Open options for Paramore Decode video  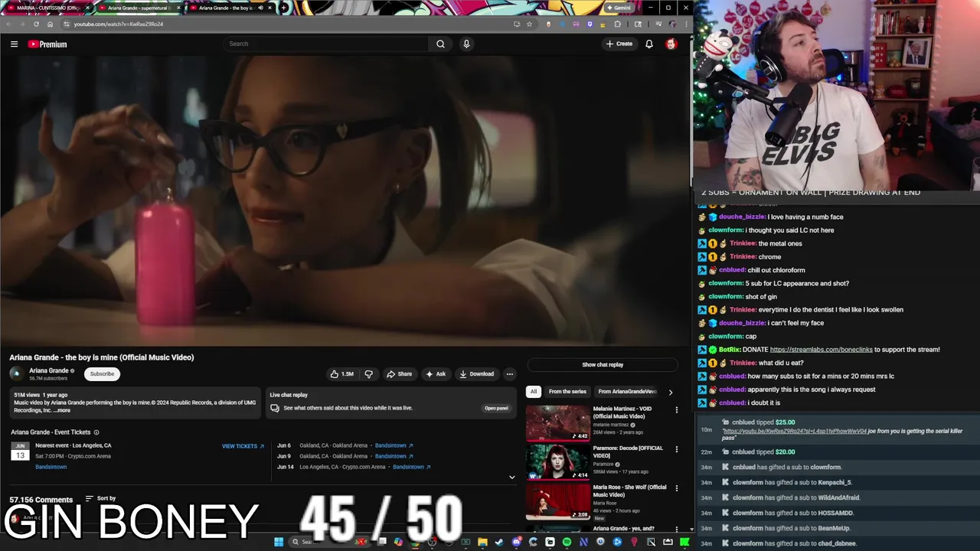676,449
